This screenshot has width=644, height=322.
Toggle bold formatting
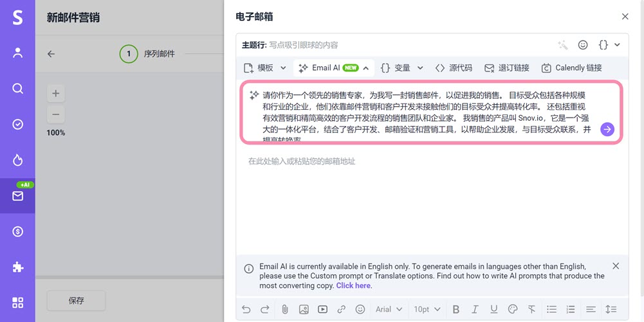click(x=456, y=309)
